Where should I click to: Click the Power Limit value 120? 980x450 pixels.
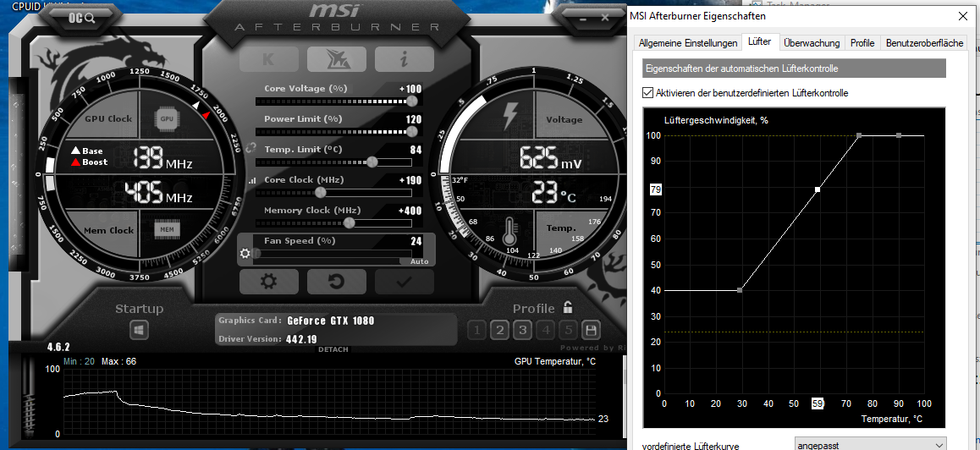tap(414, 119)
